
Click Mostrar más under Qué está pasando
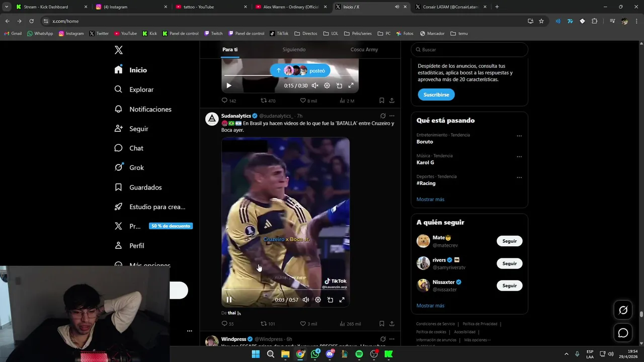click(430, 199)
